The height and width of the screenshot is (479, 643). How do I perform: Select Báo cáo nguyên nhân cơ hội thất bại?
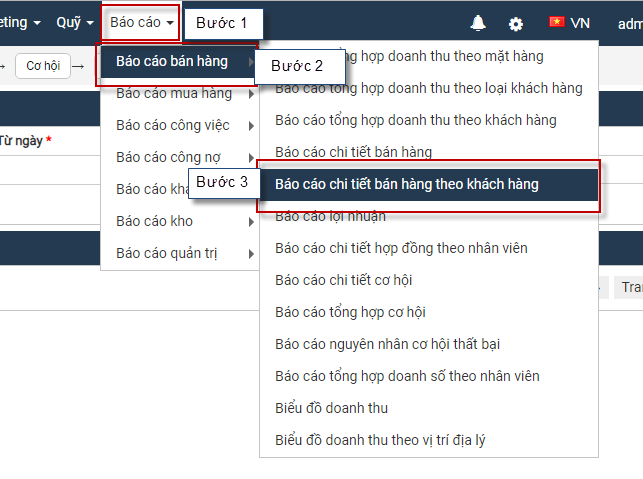(x=387, y=344)
